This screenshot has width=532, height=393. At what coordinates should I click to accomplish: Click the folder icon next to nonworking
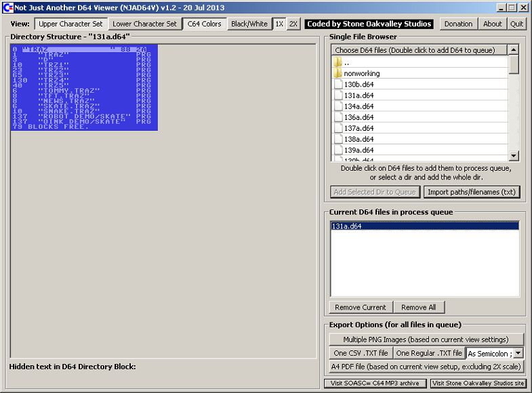pos(337,73)
